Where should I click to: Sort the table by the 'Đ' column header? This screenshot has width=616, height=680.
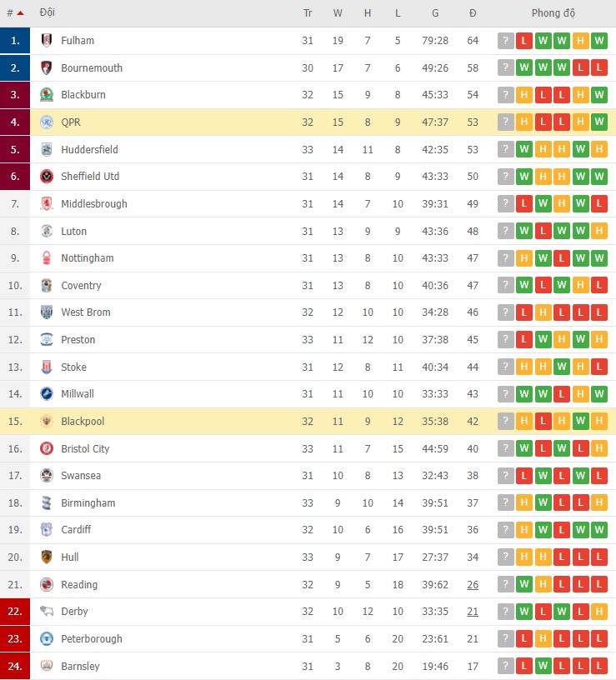click(473, 12)
